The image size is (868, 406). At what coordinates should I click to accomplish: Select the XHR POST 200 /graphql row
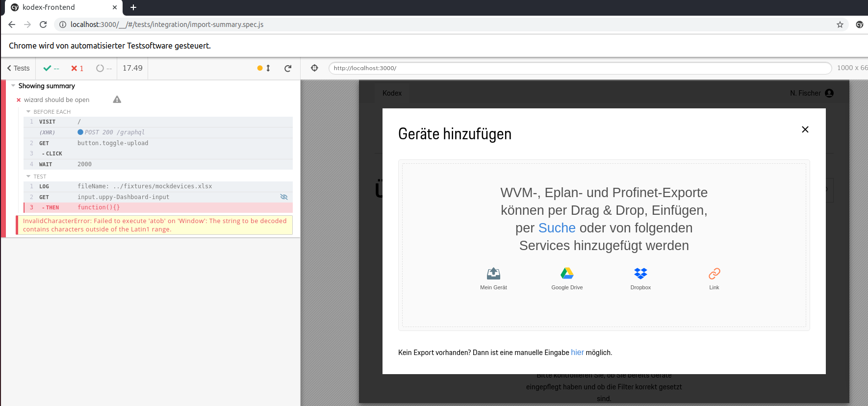point(158,132)
